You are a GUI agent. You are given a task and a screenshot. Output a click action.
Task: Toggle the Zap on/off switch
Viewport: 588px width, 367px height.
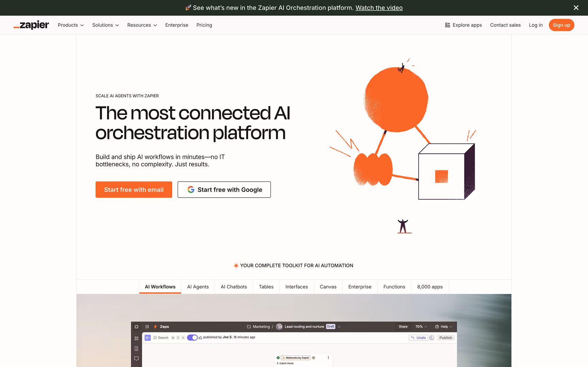(x=192, y=338)
